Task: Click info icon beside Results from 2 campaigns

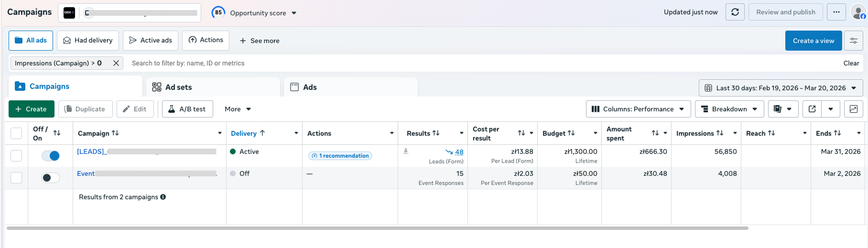Action: click(x=163, y=197)
